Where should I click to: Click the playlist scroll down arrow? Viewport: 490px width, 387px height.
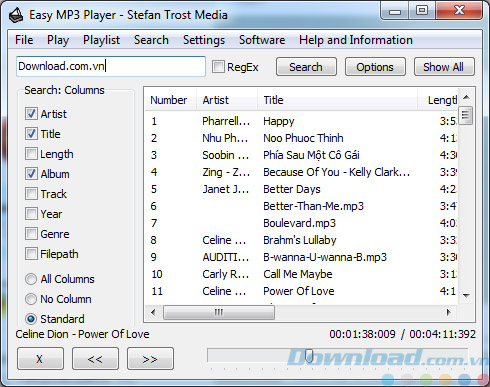[466, 295]
